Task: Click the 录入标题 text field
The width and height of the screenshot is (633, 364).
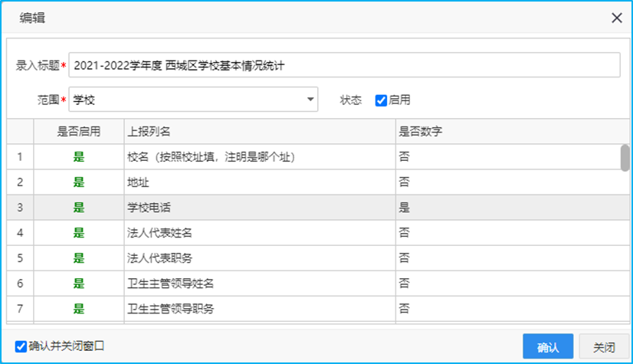Action: [344, 65]
